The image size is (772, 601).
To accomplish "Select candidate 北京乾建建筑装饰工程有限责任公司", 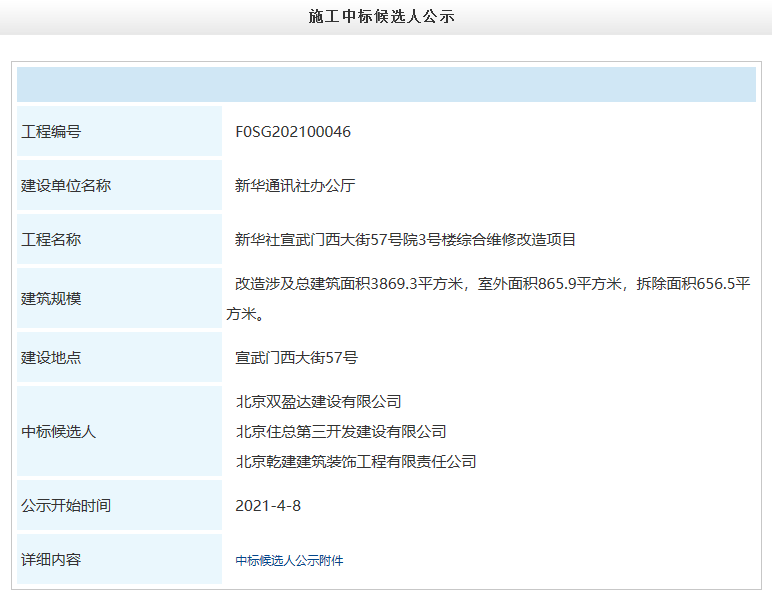I will [356, 462].
